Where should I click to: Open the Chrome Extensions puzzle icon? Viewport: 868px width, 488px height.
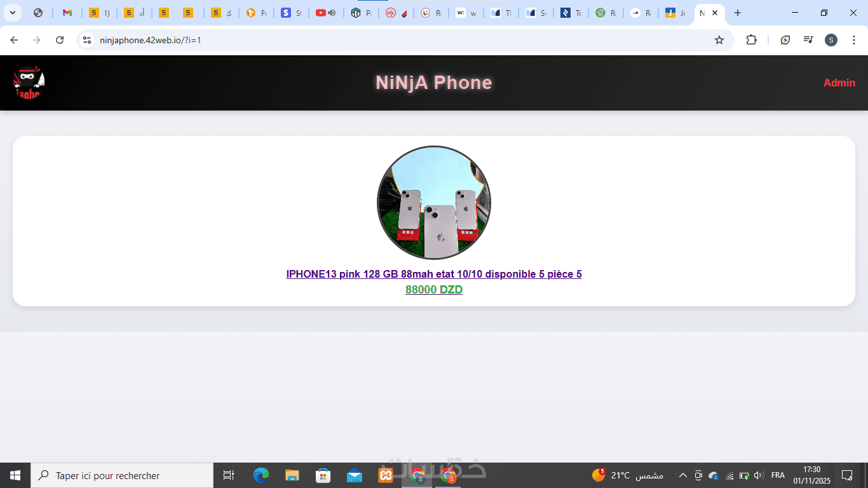751,40
